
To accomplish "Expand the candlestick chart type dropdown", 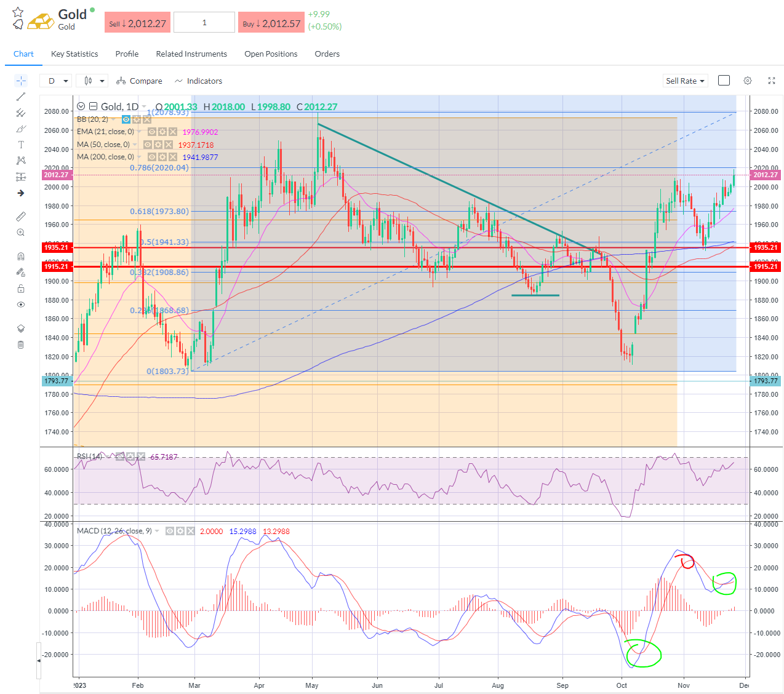I will 92,81.
